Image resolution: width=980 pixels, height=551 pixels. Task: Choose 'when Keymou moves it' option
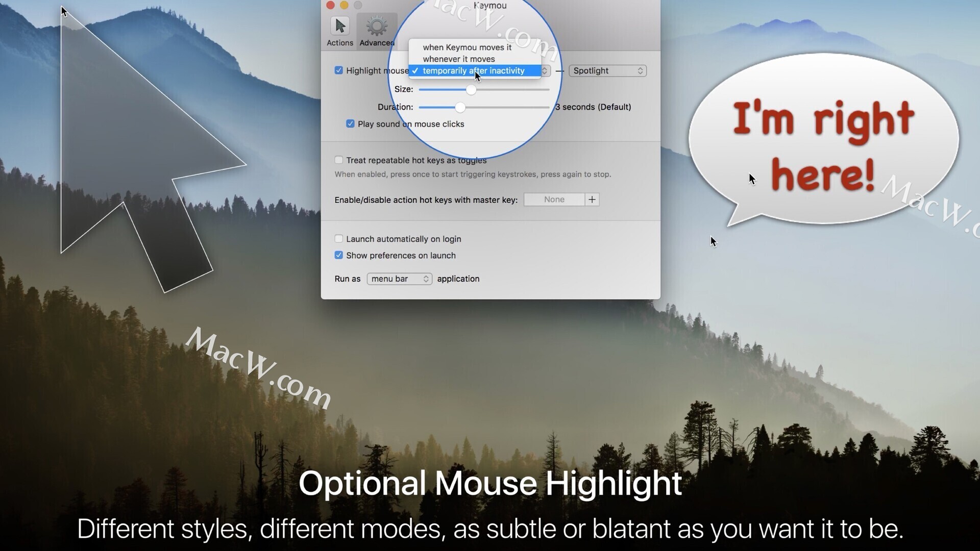pyautogui.click(x=475, y=47)
